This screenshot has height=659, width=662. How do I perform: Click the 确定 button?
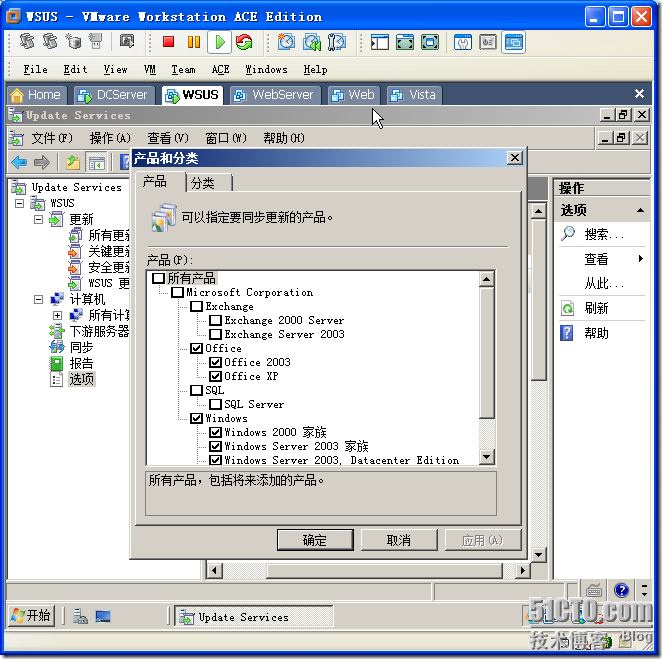[x=315, y=540]
